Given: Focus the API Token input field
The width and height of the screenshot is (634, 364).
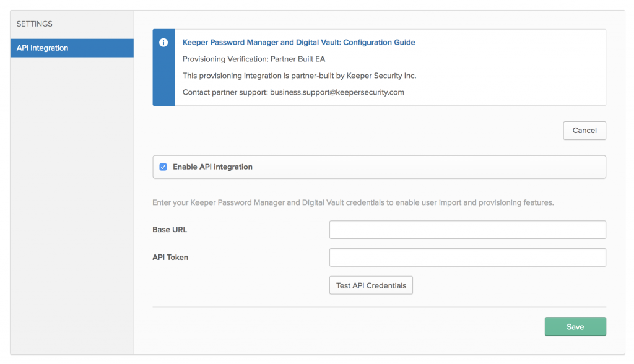Looking at the screenshot, I should tap(467, 258).
